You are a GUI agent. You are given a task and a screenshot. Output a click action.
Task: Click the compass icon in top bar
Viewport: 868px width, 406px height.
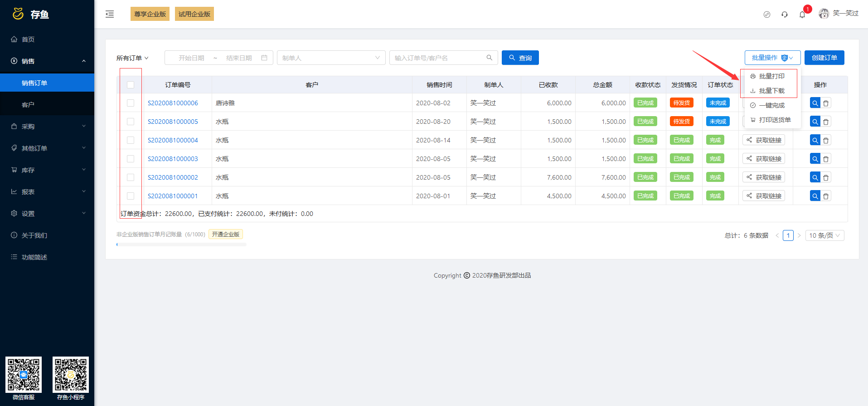point(767,15)
